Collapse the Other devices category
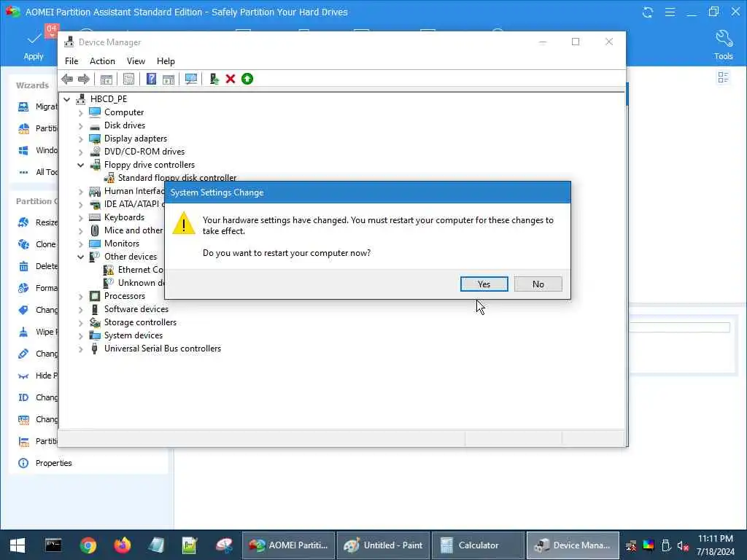Image resolution: width=747 pixels, height=560 pixels. (80, 257)
